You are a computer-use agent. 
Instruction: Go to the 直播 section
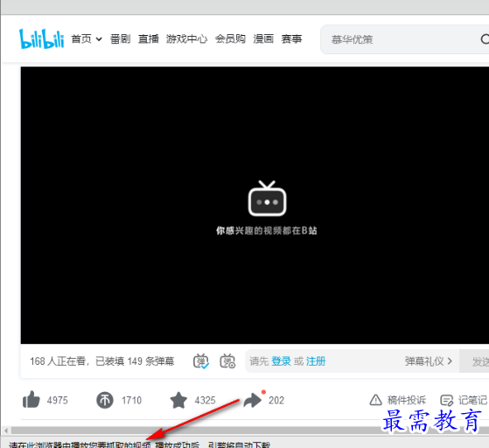tap(149, 39)
